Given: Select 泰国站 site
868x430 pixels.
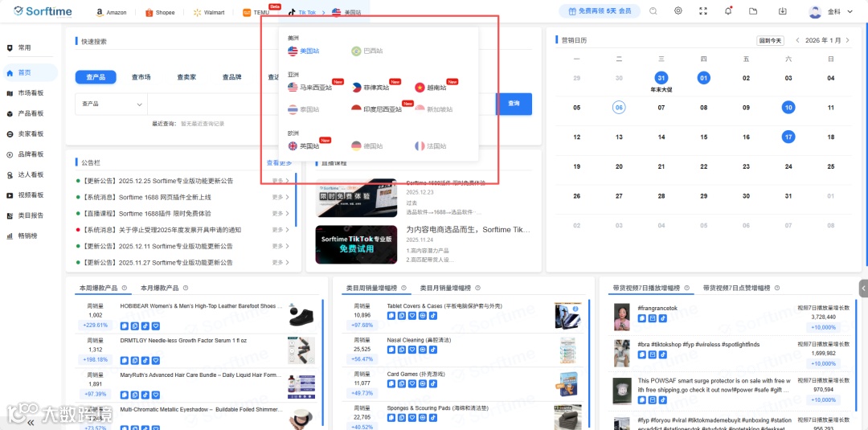Looking at the screenshot, I should coord(303,109).
